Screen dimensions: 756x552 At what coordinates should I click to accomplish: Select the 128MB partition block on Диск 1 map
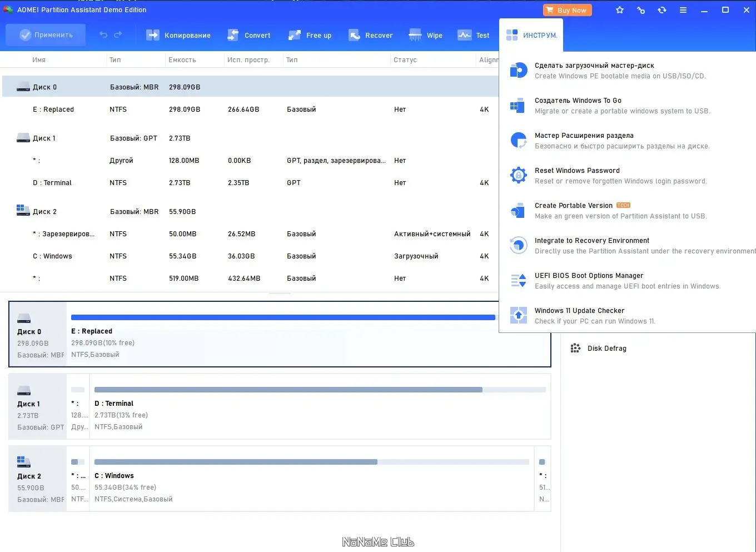pos(78,406)
